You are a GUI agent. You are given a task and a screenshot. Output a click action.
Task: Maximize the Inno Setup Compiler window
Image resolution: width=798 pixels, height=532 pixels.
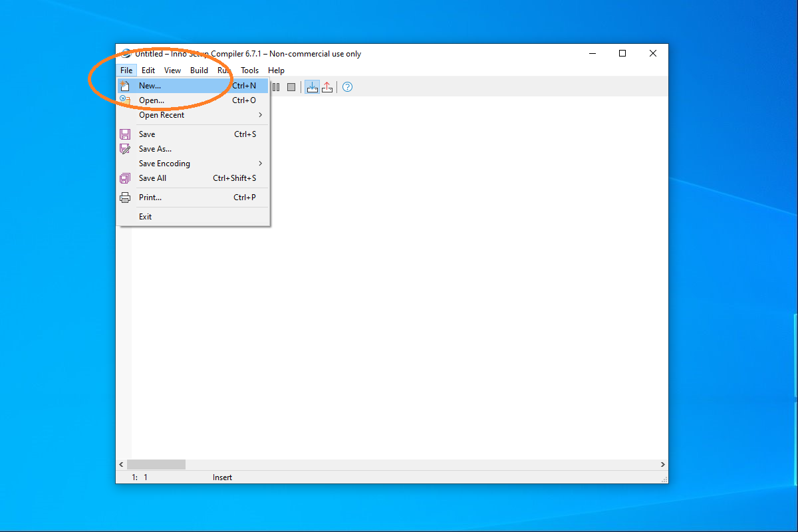[622, 54]
